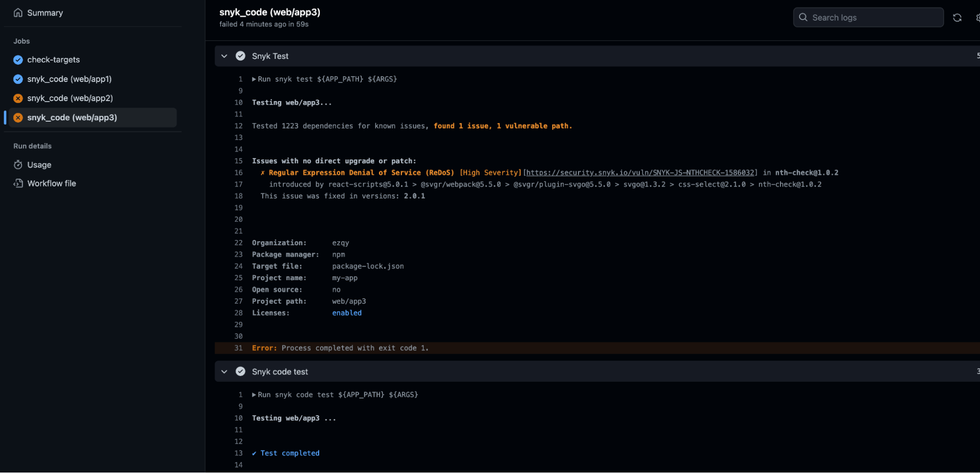
Task: Click the Workflow file icon
Action: [x=18, y=184]
